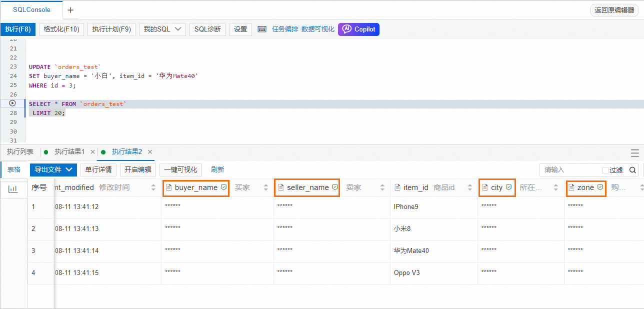Sort by item_id column arrows

[x=469, y=187]
